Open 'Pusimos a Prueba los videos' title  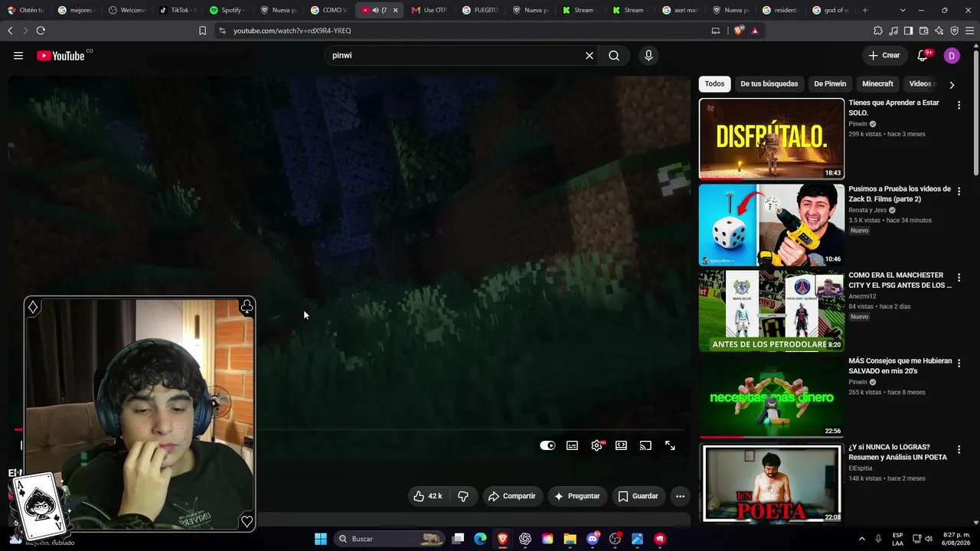[x=900, y=194]
